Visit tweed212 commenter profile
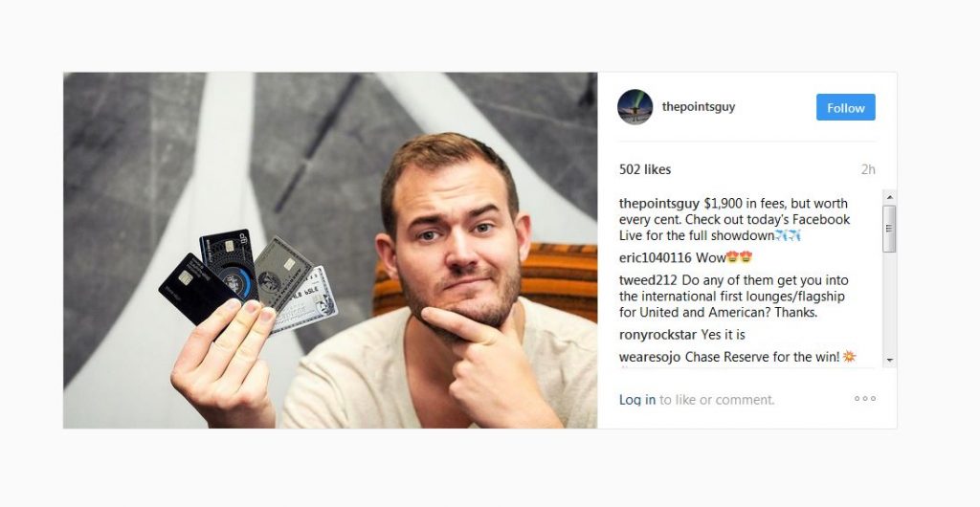This screenshot has width=980, height=507. point(649,280)
